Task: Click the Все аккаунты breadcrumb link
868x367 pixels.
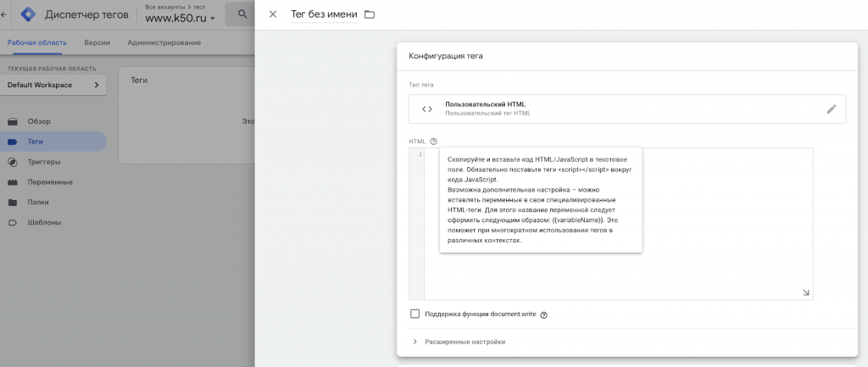Action: 165,7
